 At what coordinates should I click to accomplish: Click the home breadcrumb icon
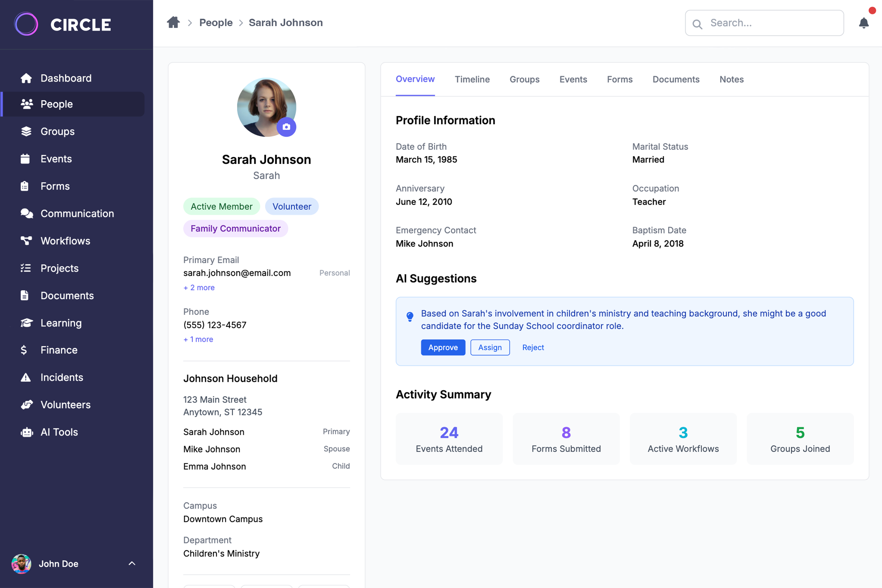(173, 22)
